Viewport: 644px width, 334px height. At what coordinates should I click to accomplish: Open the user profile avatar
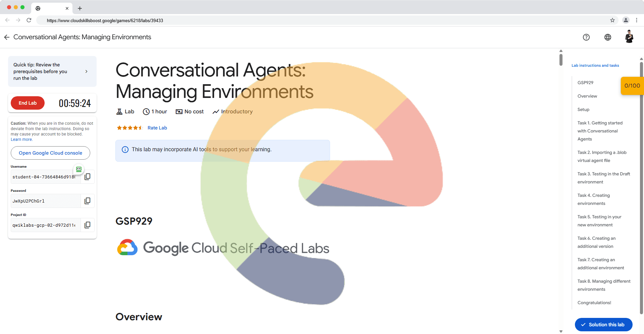click(x=629, y=37)
